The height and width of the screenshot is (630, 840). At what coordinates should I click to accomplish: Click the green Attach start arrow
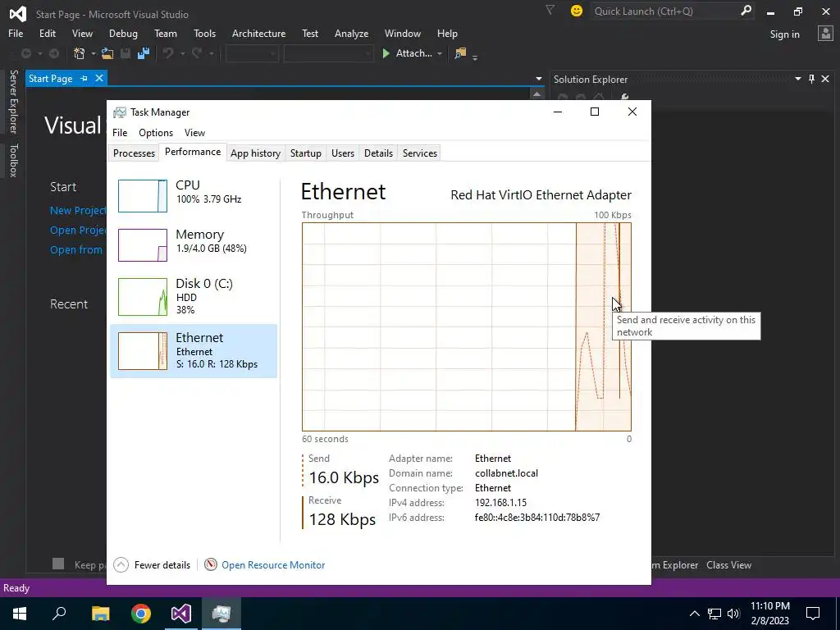tap(386, 53)
